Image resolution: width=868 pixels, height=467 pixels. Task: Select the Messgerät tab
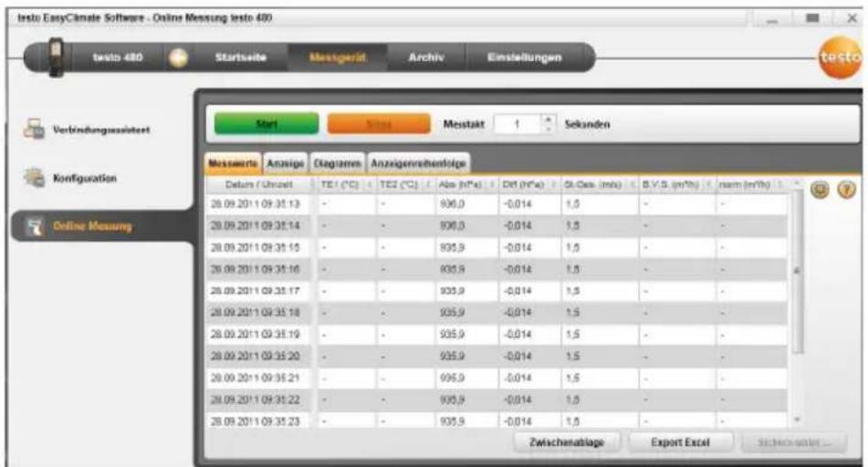tap(337, 57)
